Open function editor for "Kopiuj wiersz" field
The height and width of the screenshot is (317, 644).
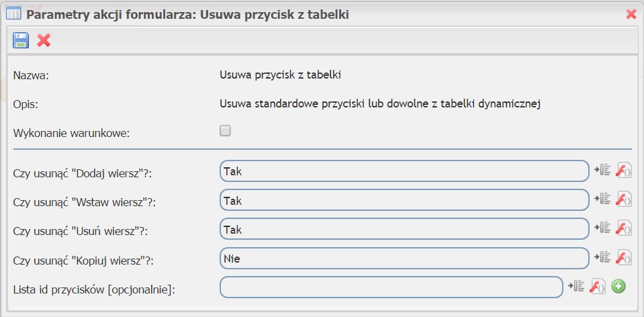623,257
